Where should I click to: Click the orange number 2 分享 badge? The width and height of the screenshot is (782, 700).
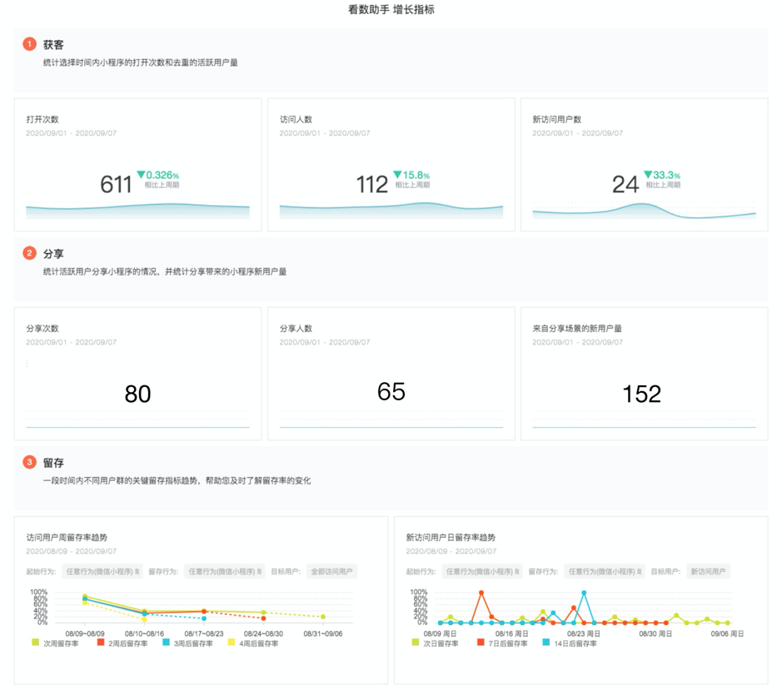click(29, 253)
